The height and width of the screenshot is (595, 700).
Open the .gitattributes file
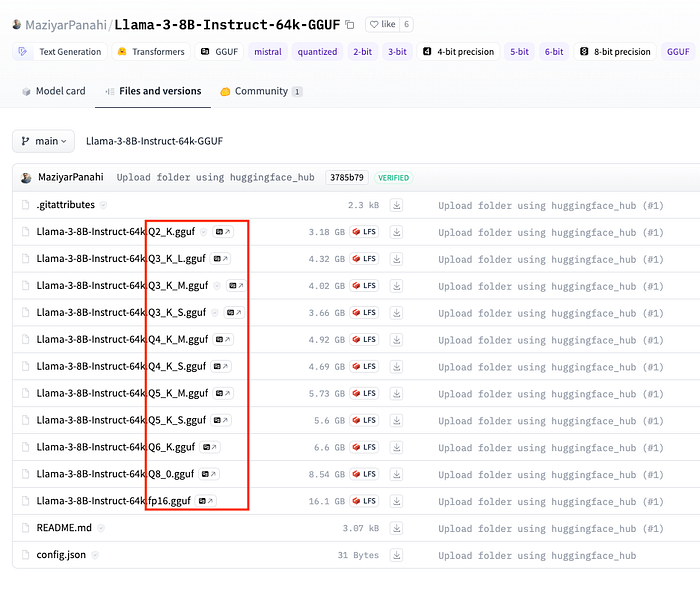click(x=66, y=205)
